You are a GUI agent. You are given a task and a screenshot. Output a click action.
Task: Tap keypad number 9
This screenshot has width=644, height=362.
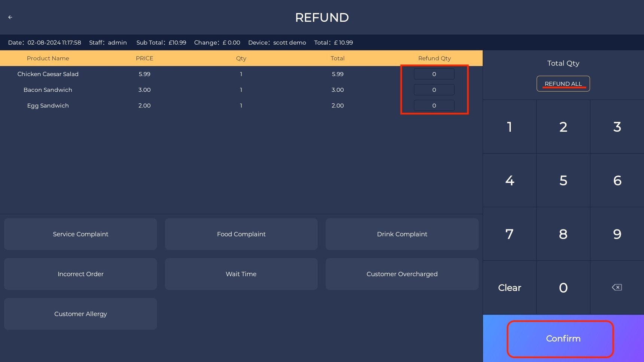coord(617,234)
